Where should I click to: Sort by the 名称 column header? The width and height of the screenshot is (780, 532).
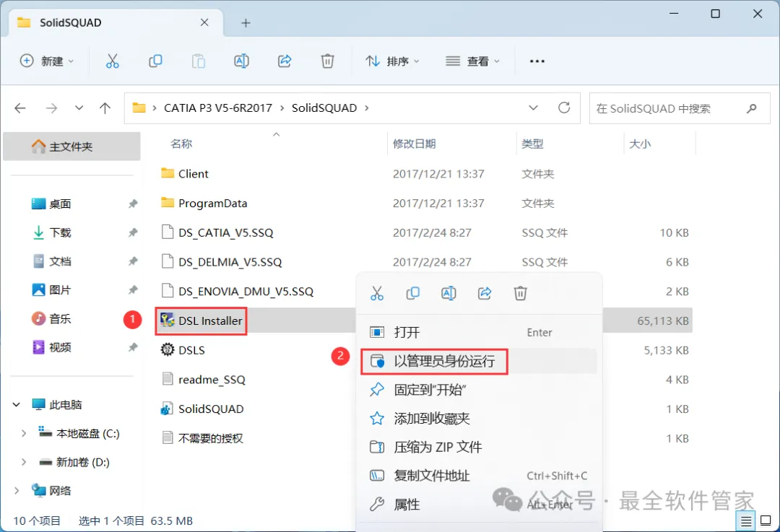point(181,144)
